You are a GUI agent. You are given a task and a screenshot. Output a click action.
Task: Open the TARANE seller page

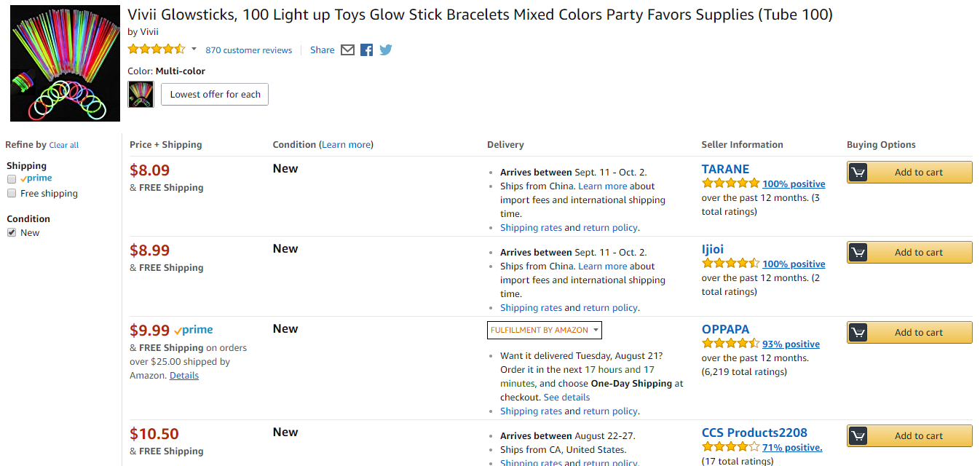[x=725, y=169]
